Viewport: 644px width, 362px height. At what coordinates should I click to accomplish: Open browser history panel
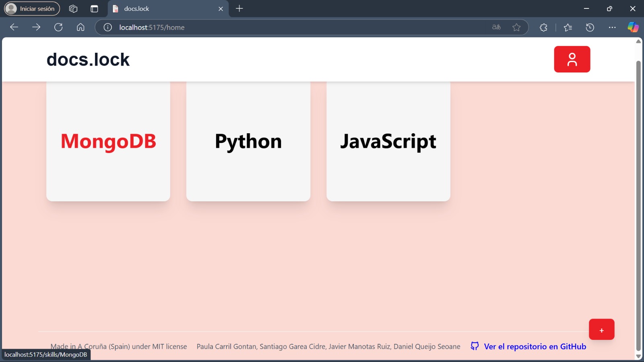(x=590, y=27)
